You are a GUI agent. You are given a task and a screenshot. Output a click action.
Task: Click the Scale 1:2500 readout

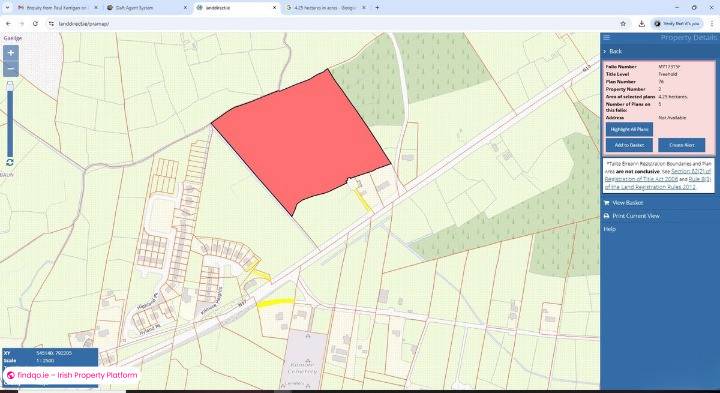(45, 360)
